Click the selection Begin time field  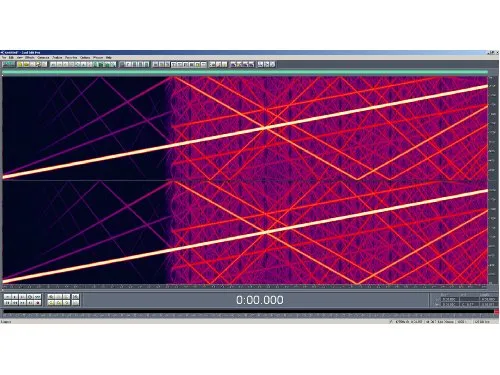click(x=450, y=299)
